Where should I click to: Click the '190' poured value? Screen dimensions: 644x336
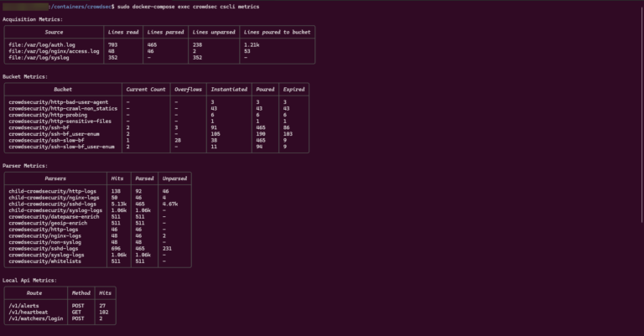(x=261, y=134)
